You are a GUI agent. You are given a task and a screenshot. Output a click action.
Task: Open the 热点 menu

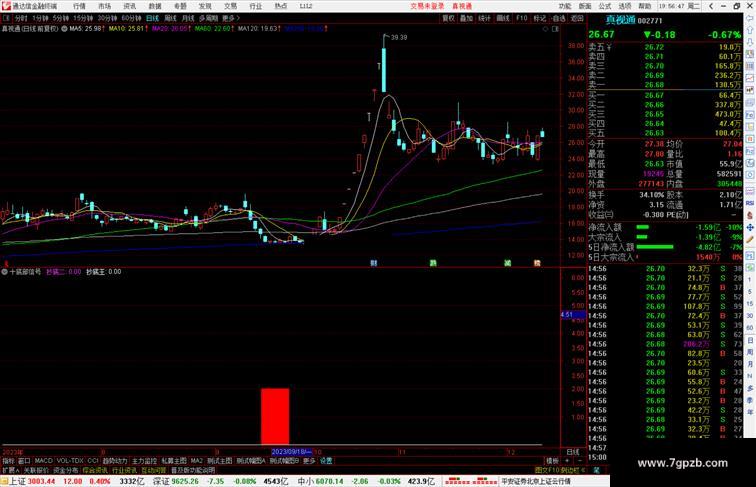point(281,6)
